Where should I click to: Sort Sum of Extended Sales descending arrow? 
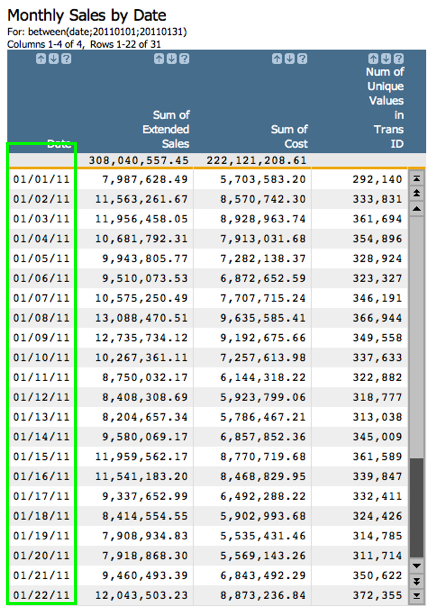171,59
